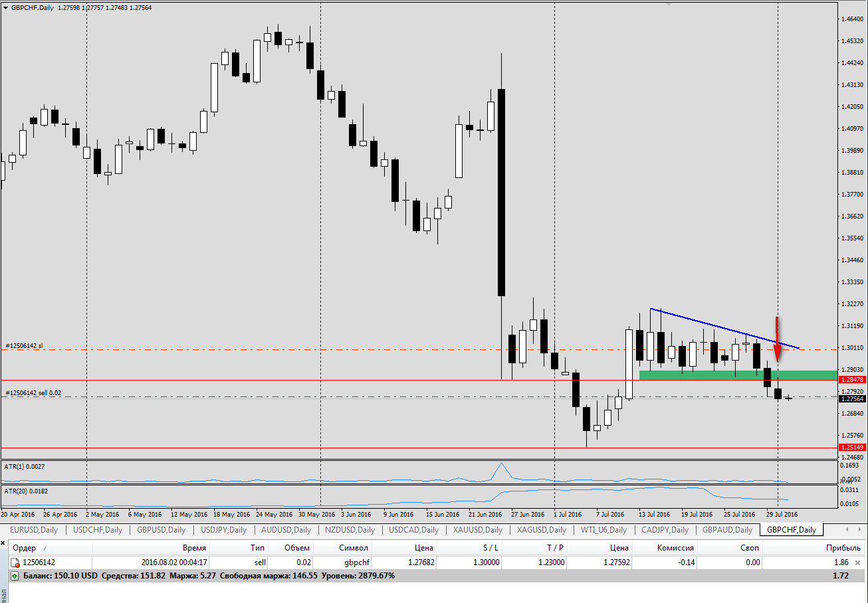Click the sell order icon beside 12506142
868x603 pixels.
point(15,562)
